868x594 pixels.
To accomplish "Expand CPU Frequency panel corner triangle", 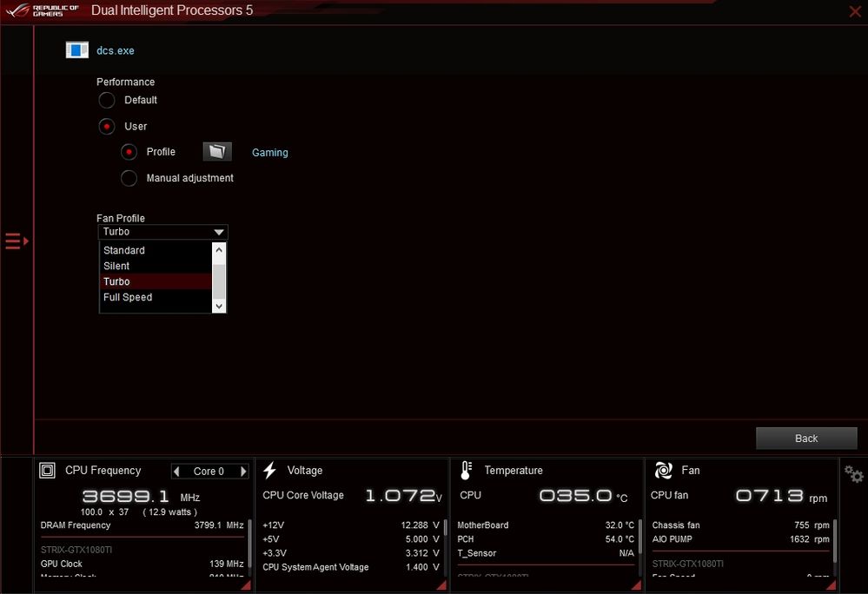I will [247, 585].
